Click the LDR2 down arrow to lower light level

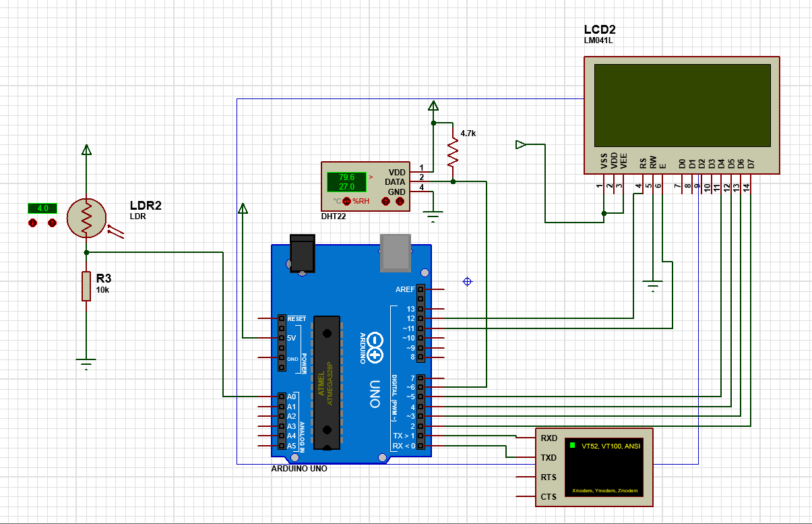[32, 222]
